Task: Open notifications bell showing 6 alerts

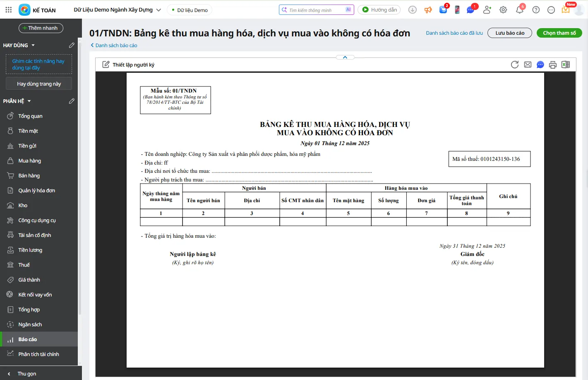Action: point(520,9)
